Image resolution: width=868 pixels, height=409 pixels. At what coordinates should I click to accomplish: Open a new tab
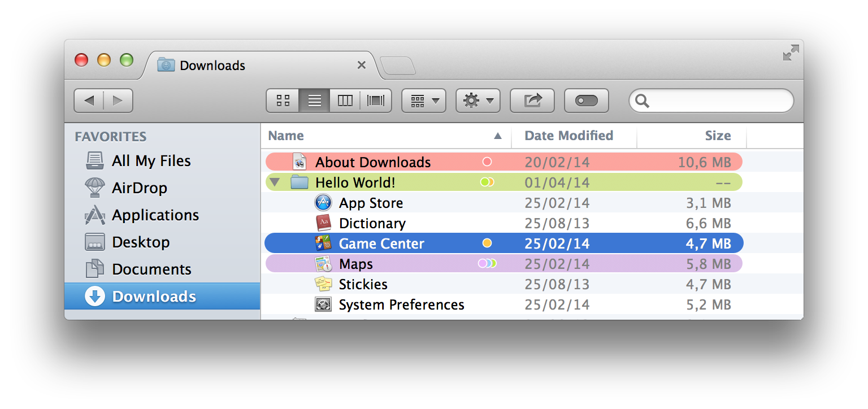[398, 66]
